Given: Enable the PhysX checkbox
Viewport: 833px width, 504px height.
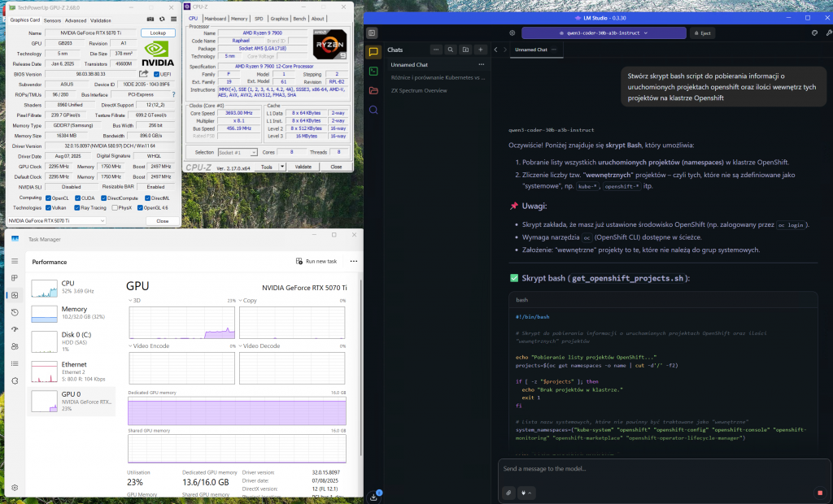Looking at the screenshot, I should coord(115,207).
